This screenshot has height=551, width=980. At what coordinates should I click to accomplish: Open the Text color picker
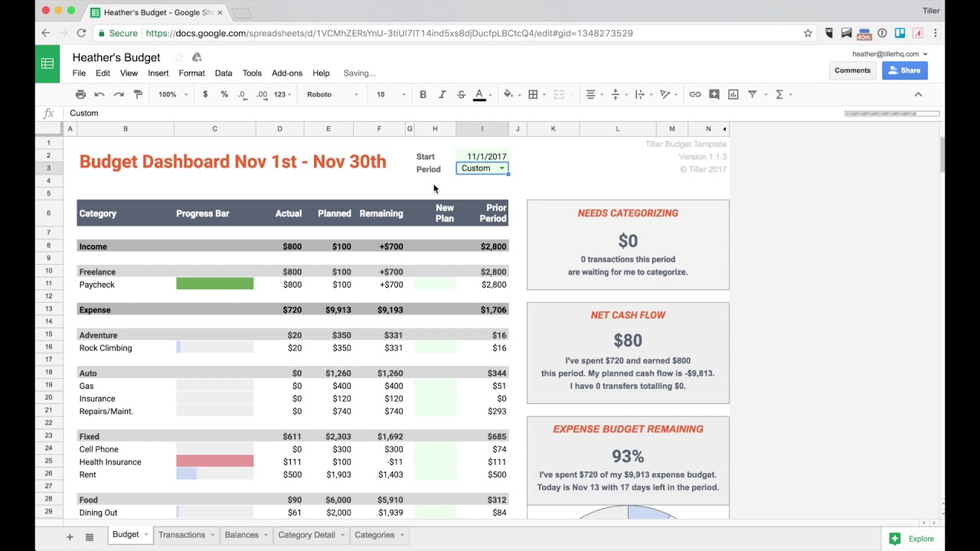pyautogui.click(x=479, y=94)
